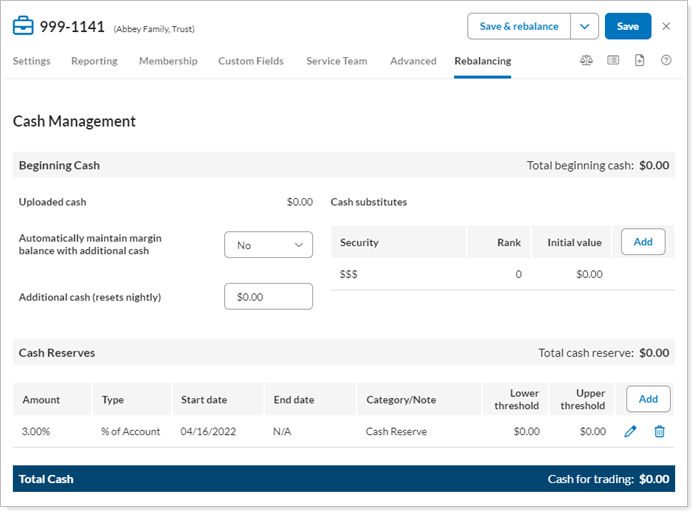Delete the Cash Reserve row with trash icon
This screenshot has height=516, width=697.
[659, 431]
